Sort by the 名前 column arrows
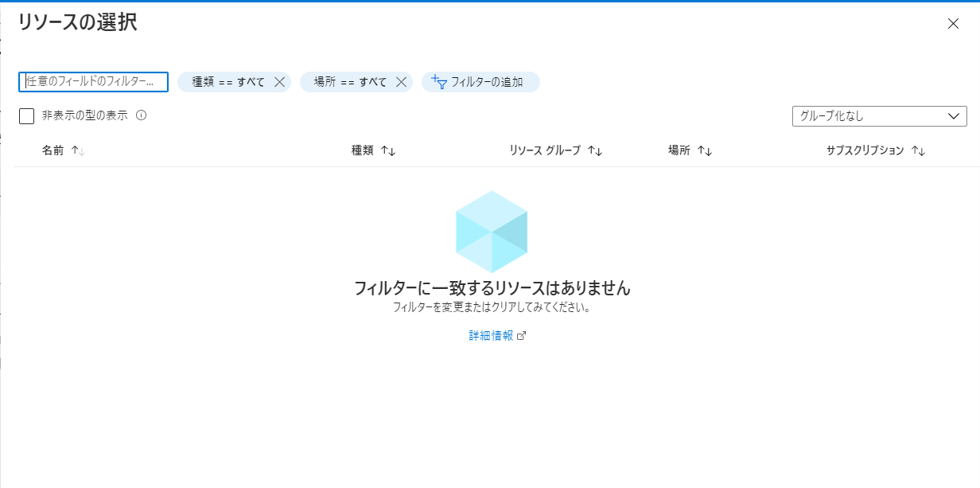 [78, 150]
